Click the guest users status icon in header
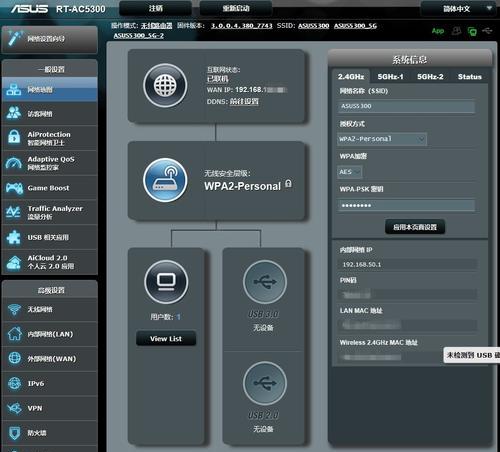The height and width of the screenshot is (452, 500). coord(456,31)
